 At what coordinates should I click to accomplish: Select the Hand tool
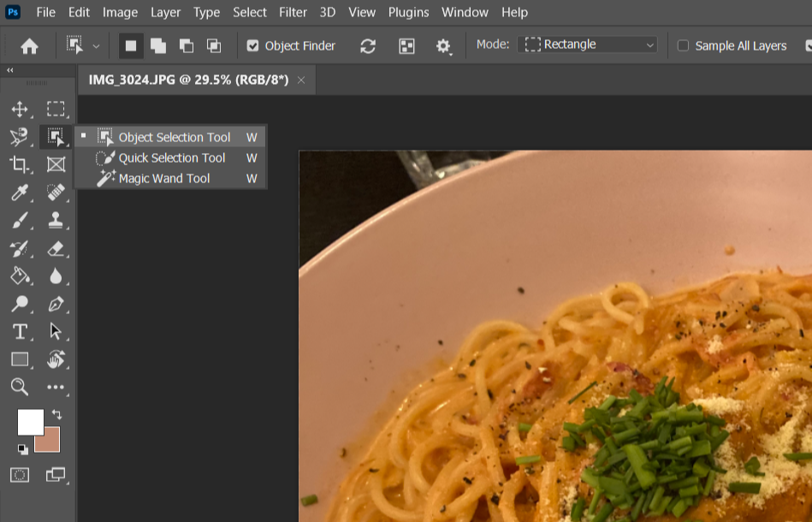pyautogui.click(x=56, y=359)
